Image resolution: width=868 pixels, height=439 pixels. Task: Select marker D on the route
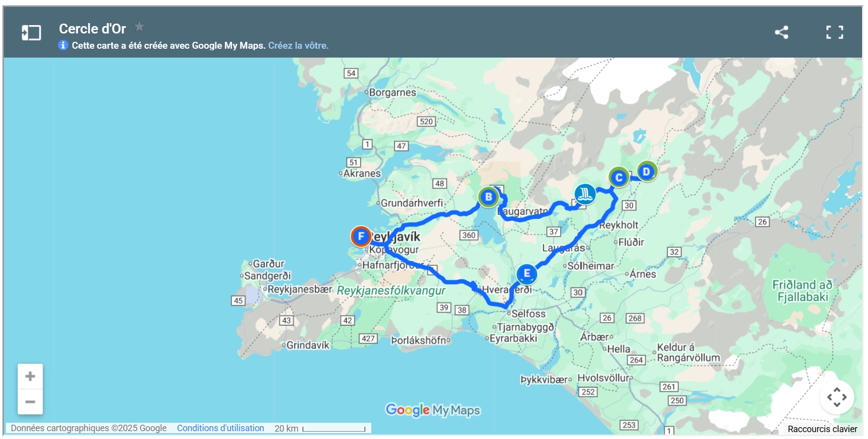pos(647,171)
